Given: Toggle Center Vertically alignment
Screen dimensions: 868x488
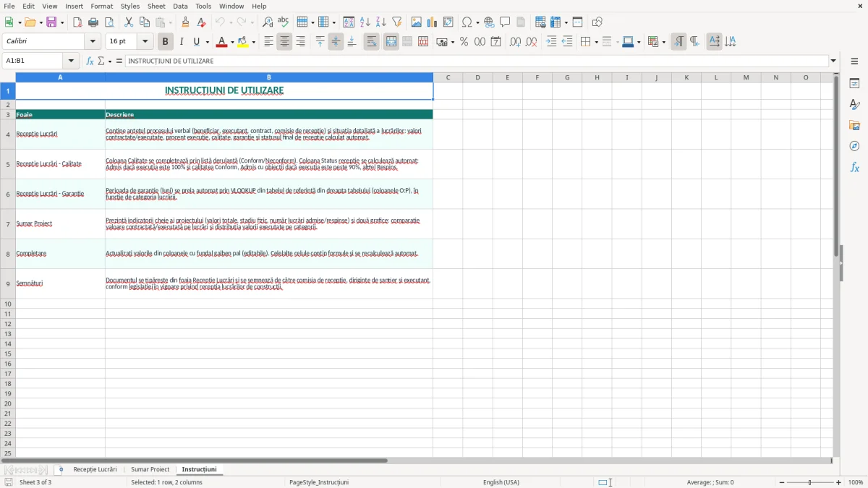Looking at the screenshot, I should coord(336,42).
